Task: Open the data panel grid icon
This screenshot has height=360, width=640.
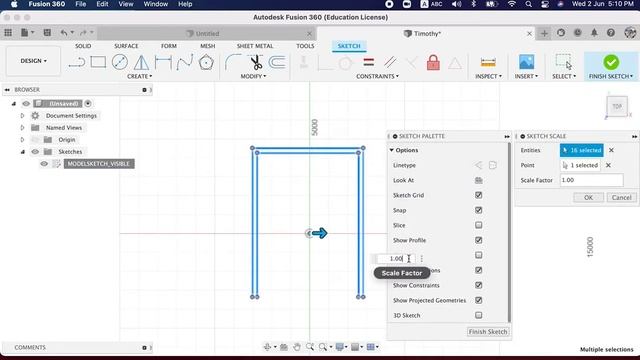Action: point(8,33)
